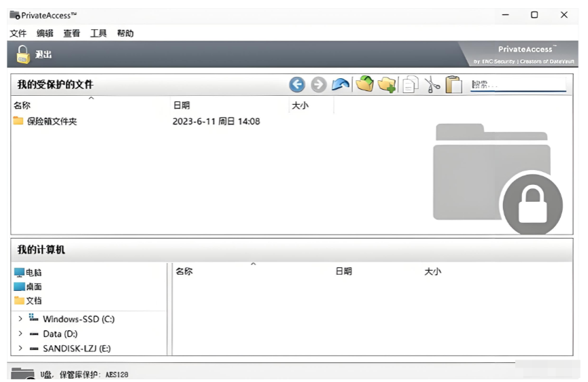Click the scissors cut icon
Image resolution: width=588 pixels, height=382 pixels.
432,85
